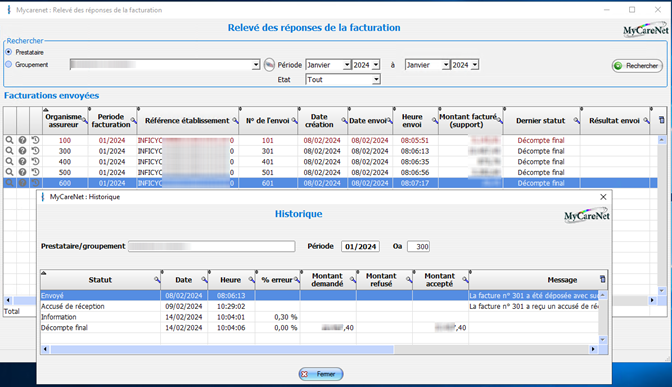The height and width of the screenshot is (387, 672).
Task: Filter on Organisme assureur column search icon
Action: point(85,120)
